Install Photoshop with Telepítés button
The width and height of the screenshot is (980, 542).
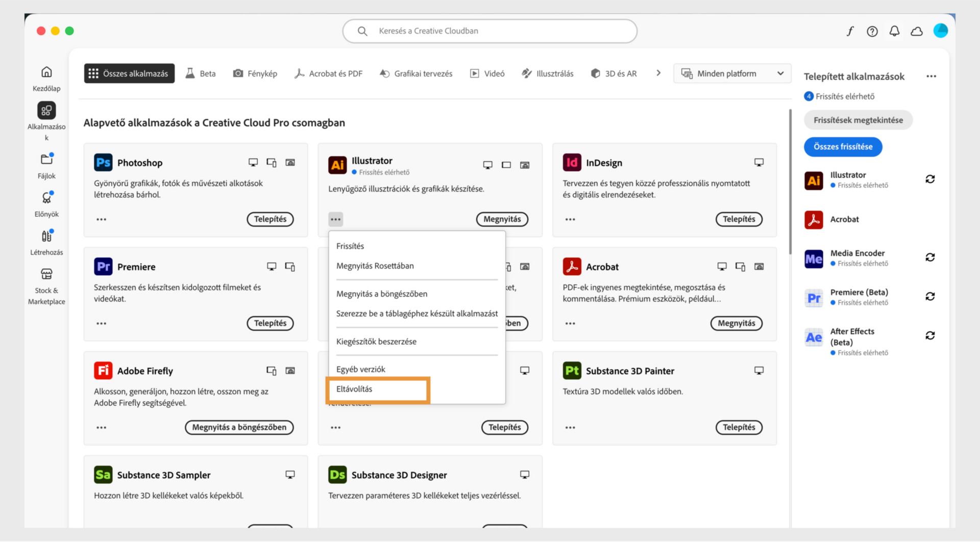270,219
